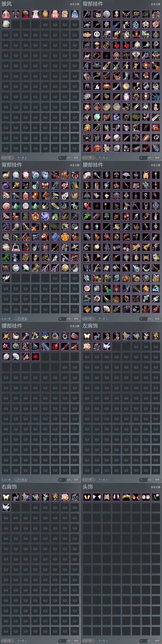Viewport: 162px width, 644px height.
Task: Select the glowing butterfly in 左肩饰 panel
Action: tap(87, 336)
